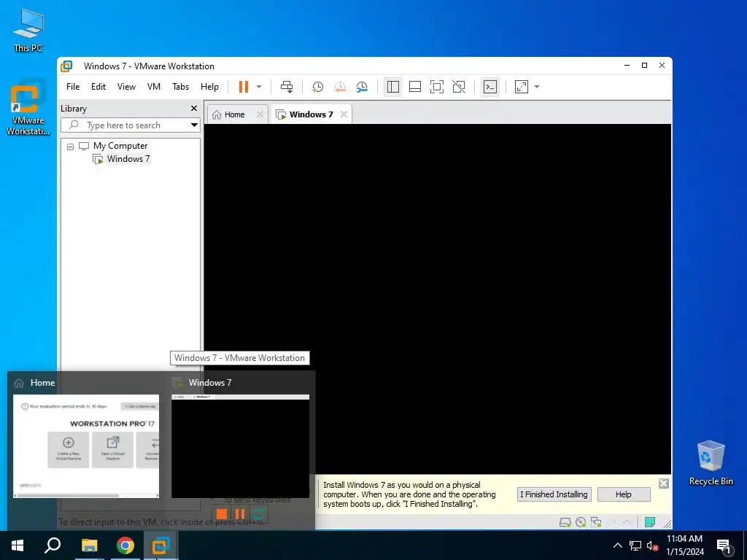Screen dimensions: 747x560
Task: Click the green message log icon
Action: pos(650,522)
